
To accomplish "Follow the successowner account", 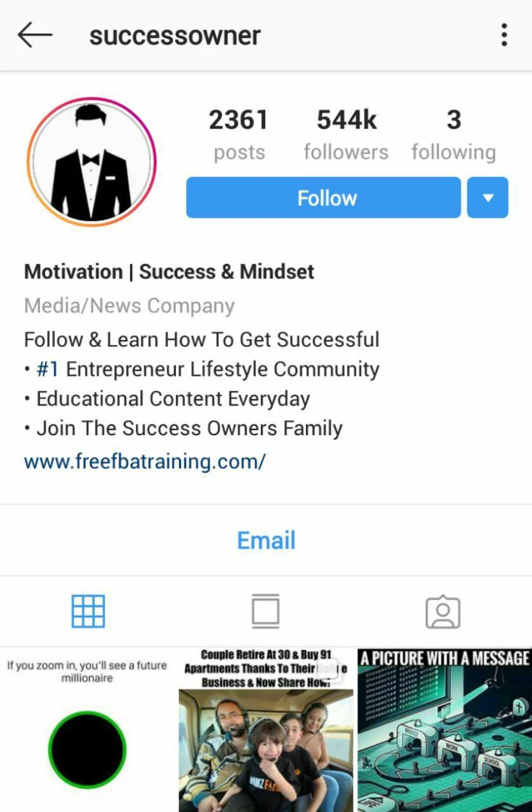I will pyautogui.click(x=323, y=197).
